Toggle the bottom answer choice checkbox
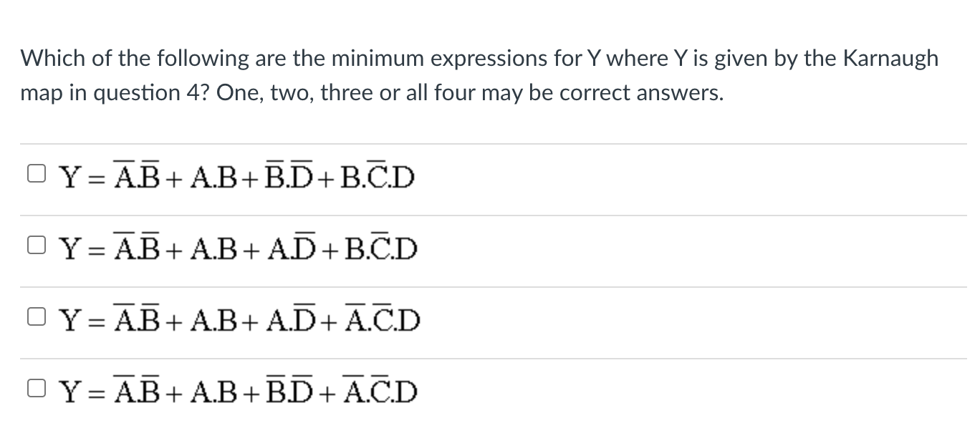This screenshot has height=441, width=980. click(x=36, y=387)
